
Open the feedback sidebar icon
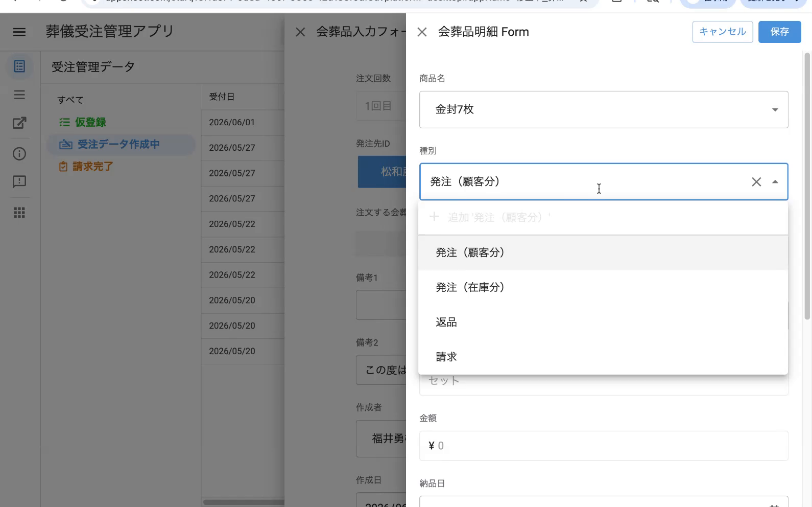(x=19, y=182)
